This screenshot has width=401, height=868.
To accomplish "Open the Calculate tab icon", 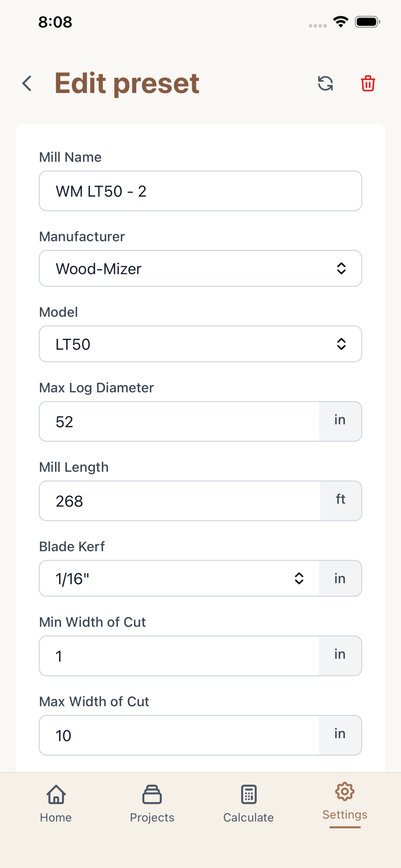I will point(249,794).
